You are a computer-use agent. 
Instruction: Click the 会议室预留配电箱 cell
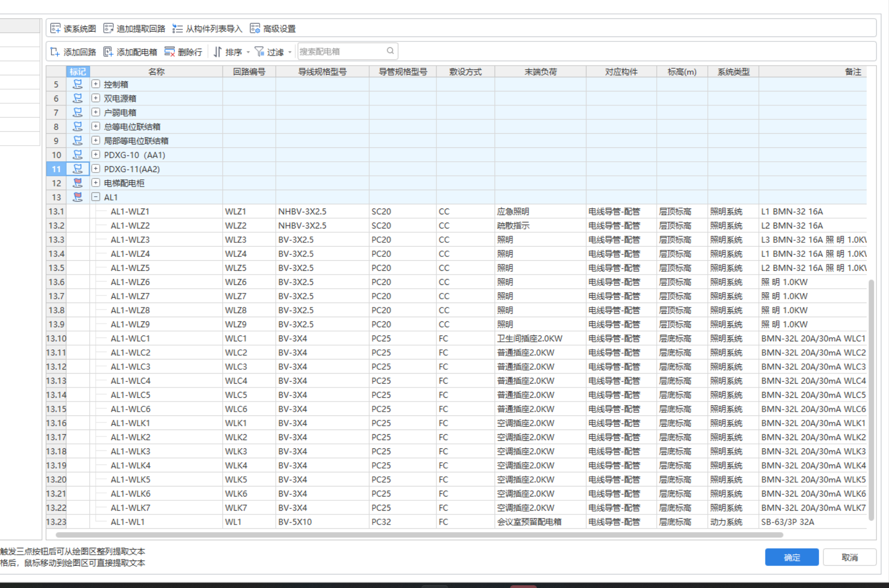pos(541,522)
